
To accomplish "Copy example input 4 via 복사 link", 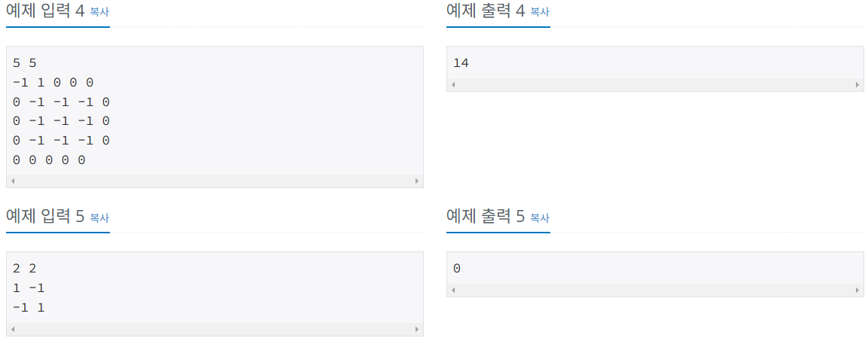I will click(99, 11).
